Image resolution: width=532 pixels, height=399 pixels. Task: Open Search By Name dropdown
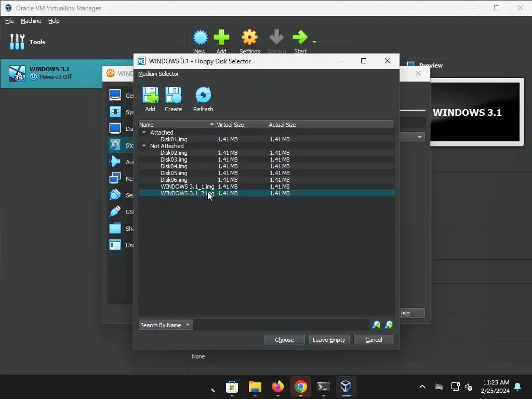[x=166, y=325]
